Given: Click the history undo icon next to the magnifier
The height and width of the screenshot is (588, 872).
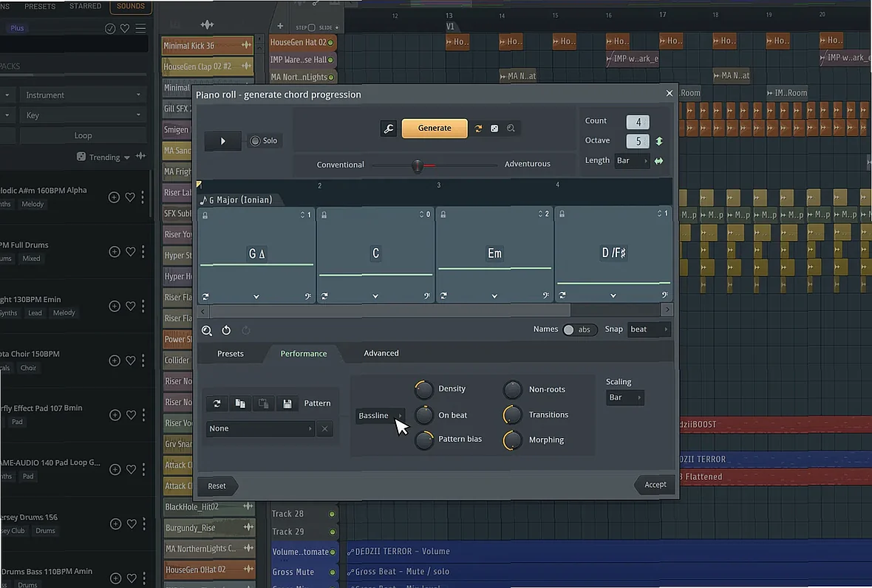Looking at the screenshot, I should [x=226, y=330].
